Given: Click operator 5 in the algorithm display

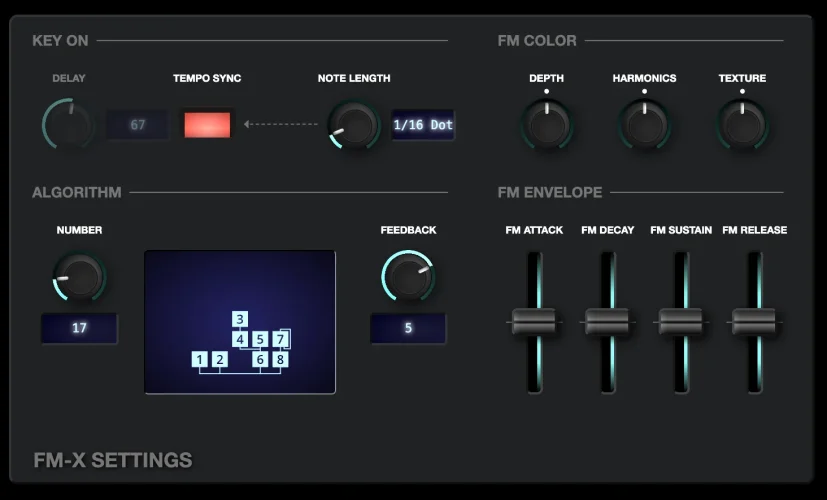Looking at the screenshot, I should [260, 340].
